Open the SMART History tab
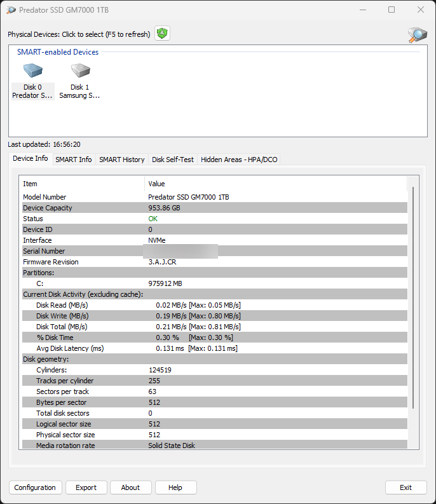 pos(122,160)
